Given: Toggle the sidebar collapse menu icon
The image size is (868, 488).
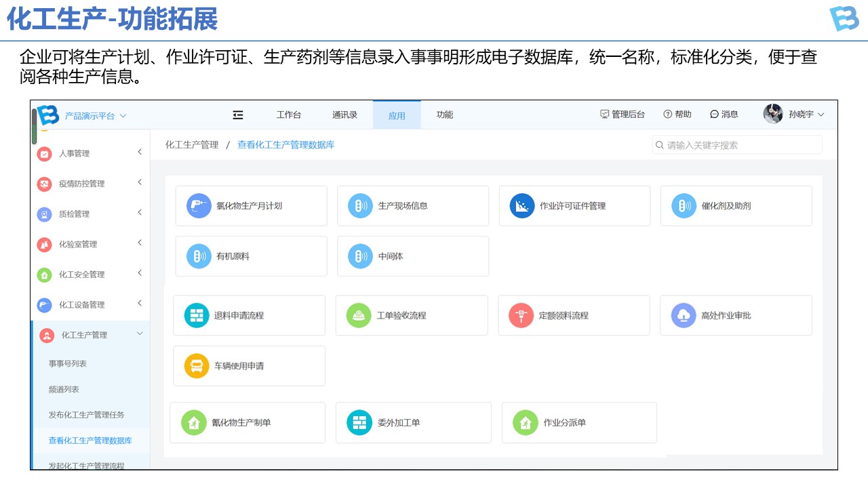Looking at the screenshot, I should [238, 115].
